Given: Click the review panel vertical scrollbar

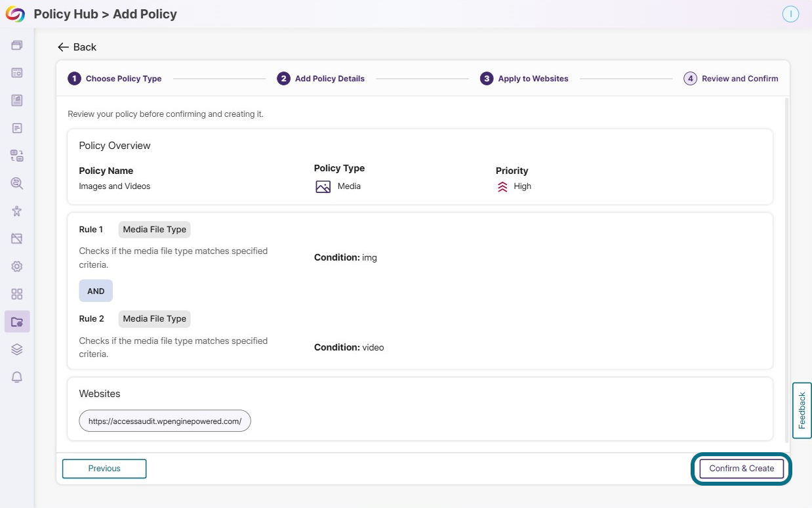Looking at the screenshot, I should [786, 270].
